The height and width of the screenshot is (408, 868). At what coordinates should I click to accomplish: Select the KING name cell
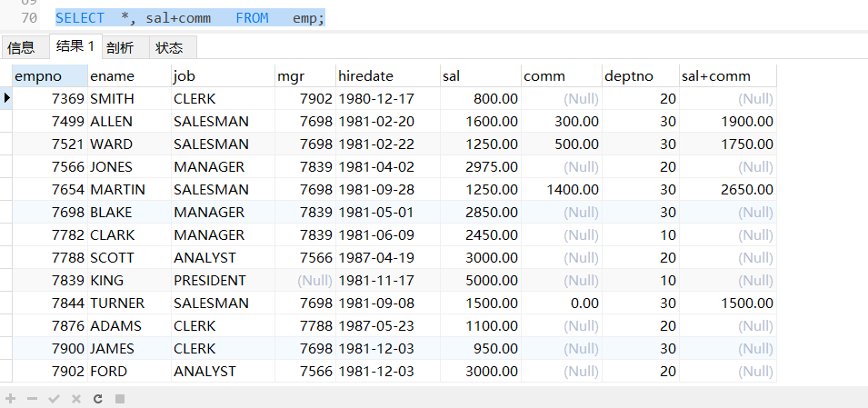(x=130, y=280)
